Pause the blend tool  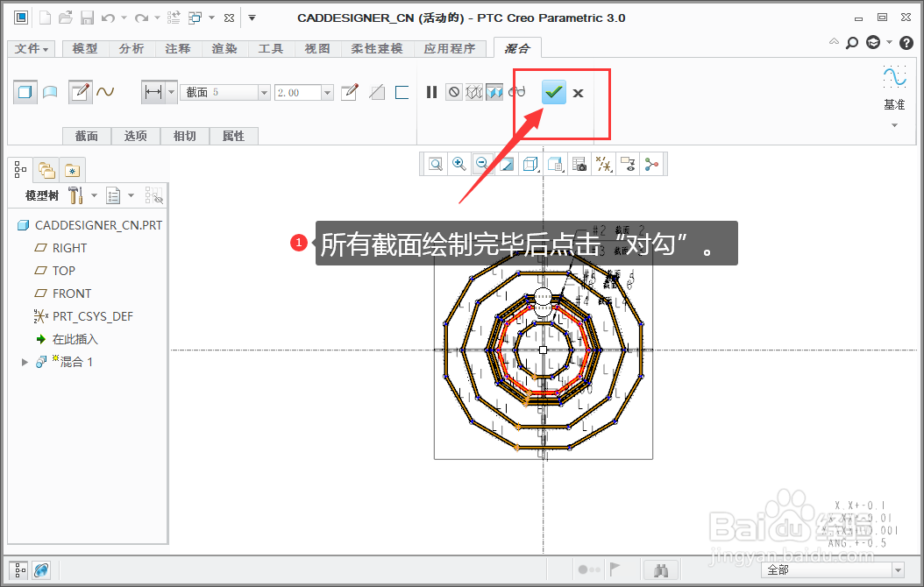[432, 92]
